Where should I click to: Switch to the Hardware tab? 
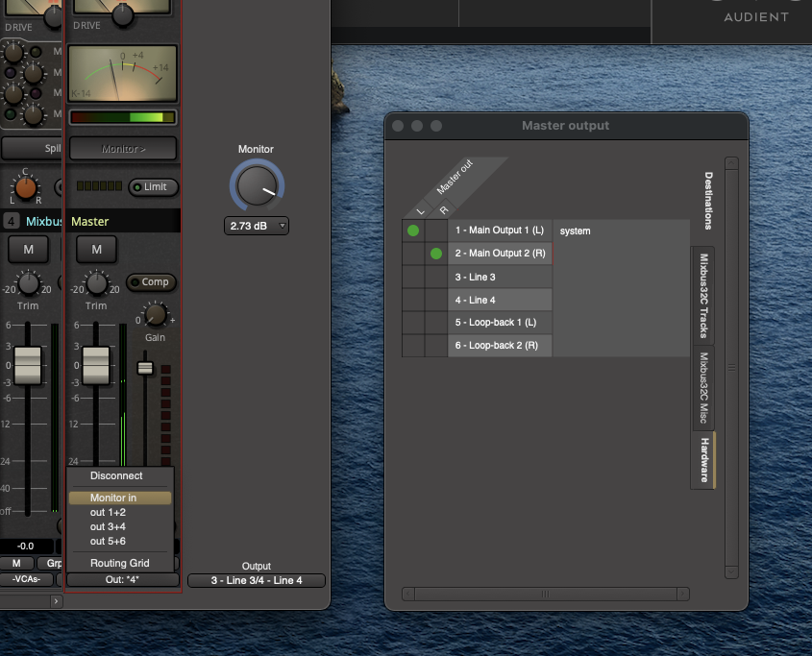704,460
